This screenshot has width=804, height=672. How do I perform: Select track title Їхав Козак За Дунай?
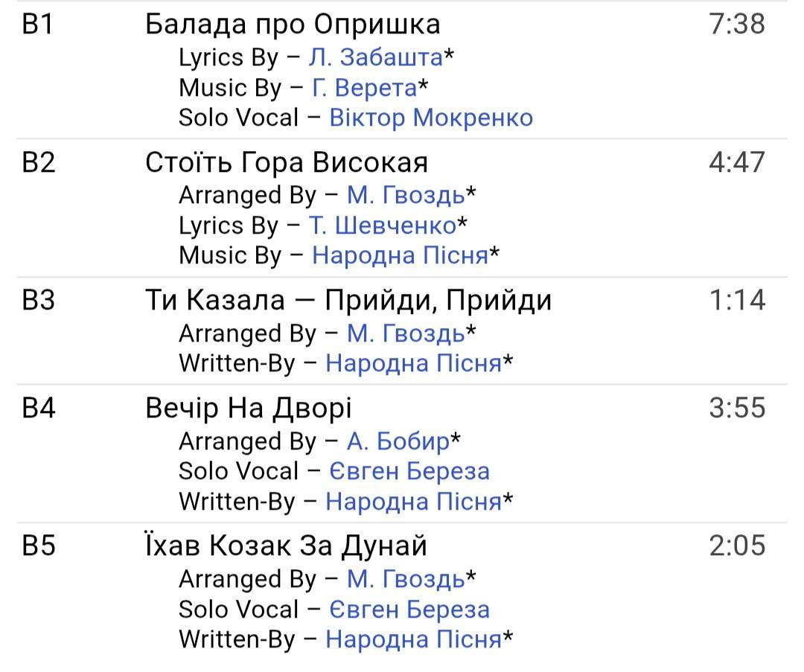[286, 545]
